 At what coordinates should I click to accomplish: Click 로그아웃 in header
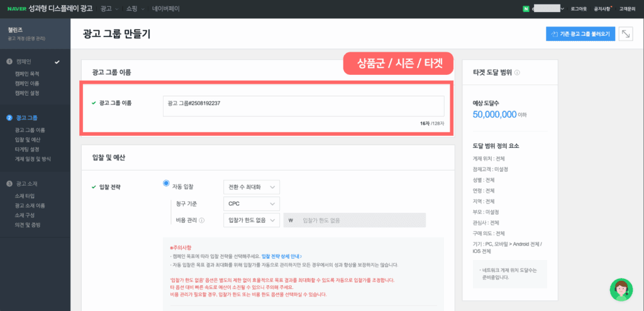579,9
